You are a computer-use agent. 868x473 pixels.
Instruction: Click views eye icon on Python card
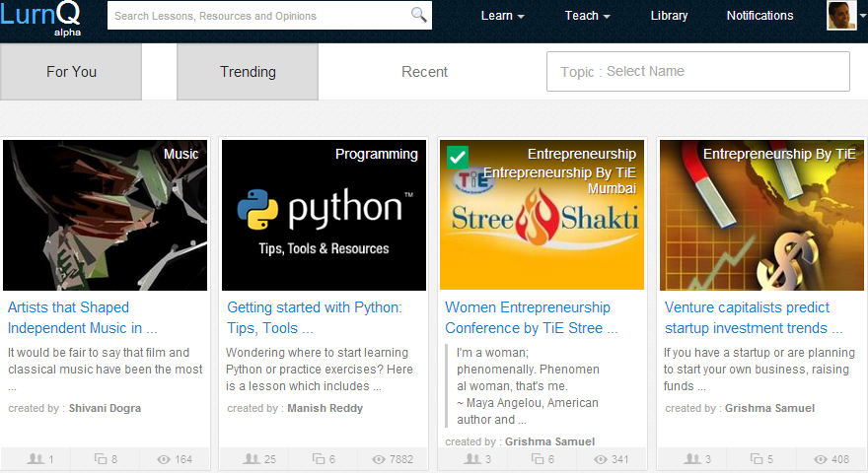click(x=379, y=460)
